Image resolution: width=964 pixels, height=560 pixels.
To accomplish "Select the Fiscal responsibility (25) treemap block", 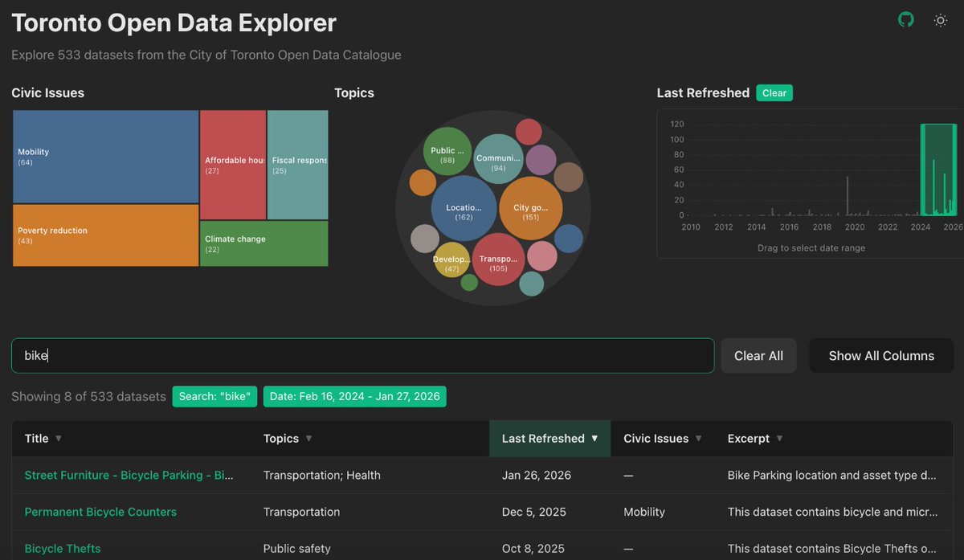I will coord(298,165).
